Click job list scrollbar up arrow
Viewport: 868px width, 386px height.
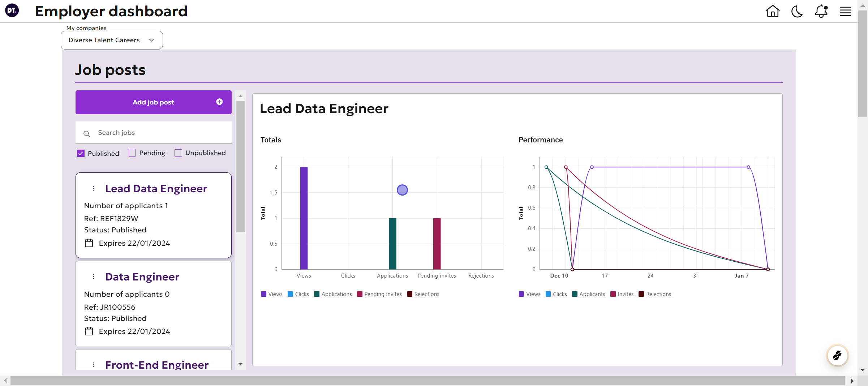240,96
